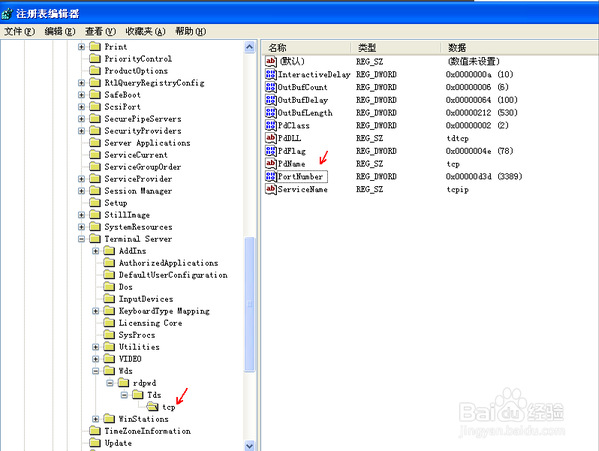Expand the Print key
599x451 pixels.
click(81, 47)
